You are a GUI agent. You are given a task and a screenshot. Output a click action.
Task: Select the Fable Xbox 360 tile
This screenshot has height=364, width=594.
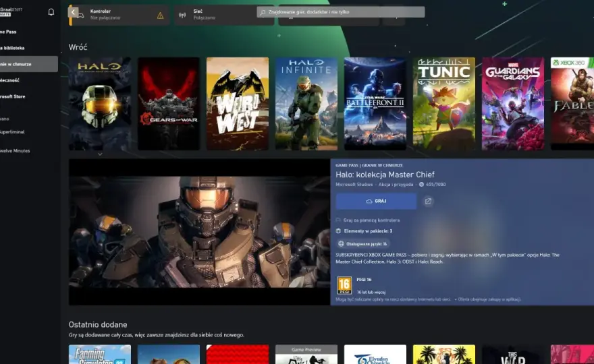(x=572, y=104)
